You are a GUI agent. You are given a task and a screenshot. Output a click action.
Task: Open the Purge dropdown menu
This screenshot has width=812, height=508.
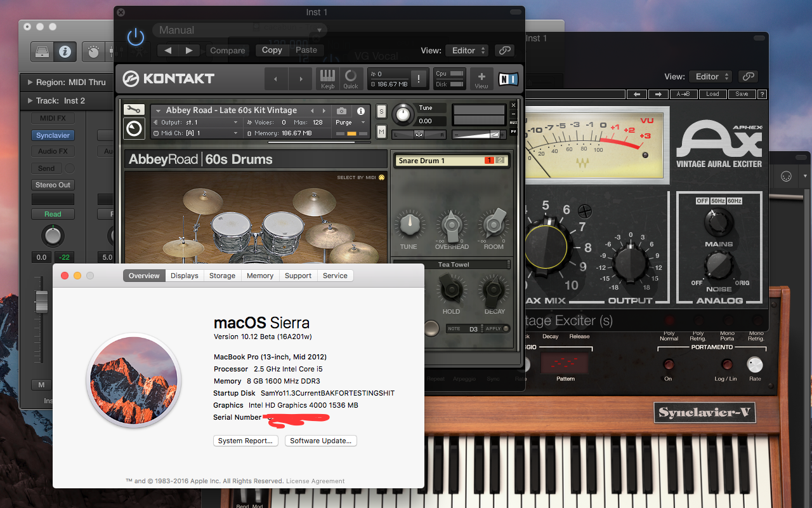click(350, 122)
